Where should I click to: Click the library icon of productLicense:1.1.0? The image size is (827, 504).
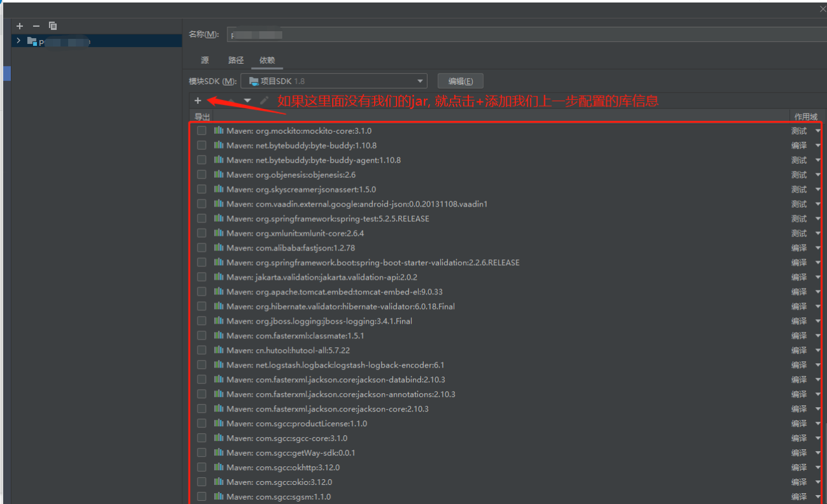(x=219, y=424)
